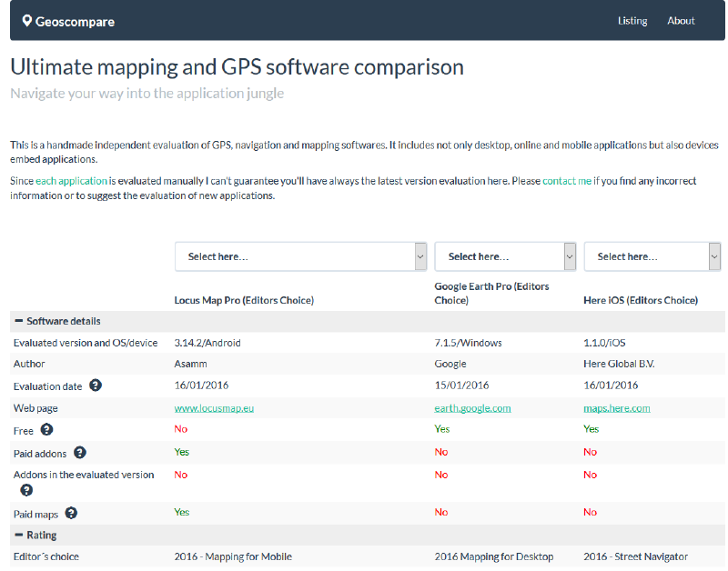Click the Locus Map Pro (Editors Choice) column header
728x571 pixels.
pos(244,300)
